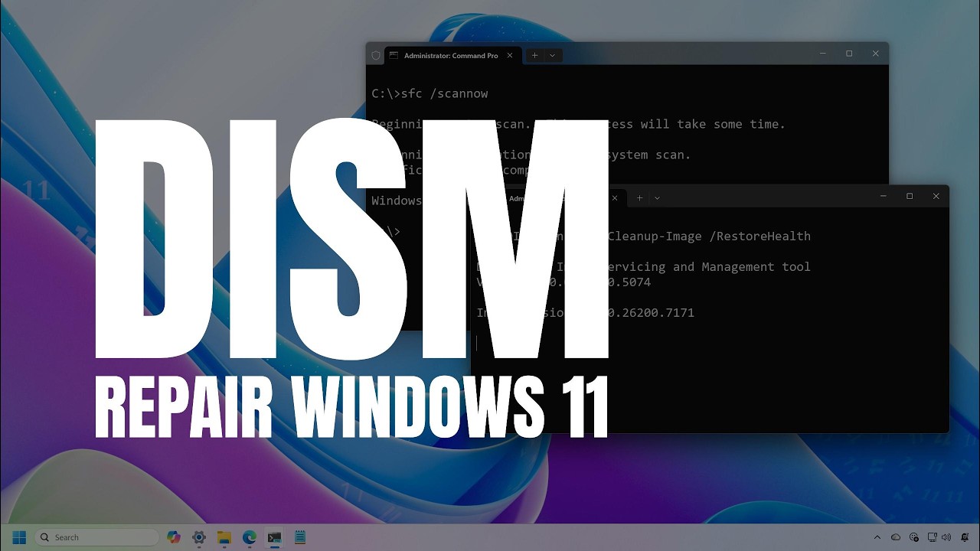Minimize the back sfc Terminal window

coord(823,54)
